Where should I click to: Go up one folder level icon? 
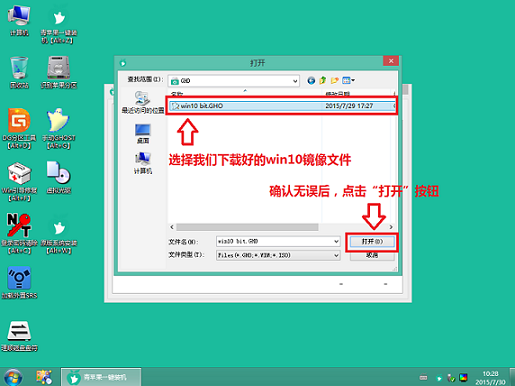coord(323,80)
